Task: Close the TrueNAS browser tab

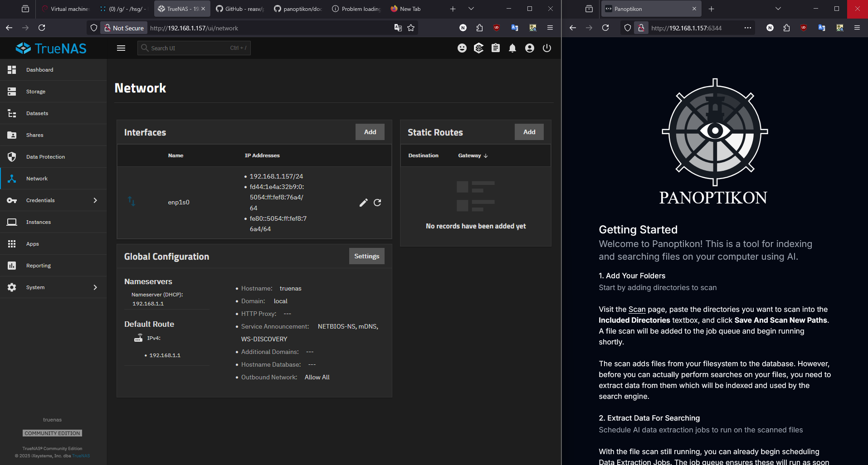Action: click(203, 9)
